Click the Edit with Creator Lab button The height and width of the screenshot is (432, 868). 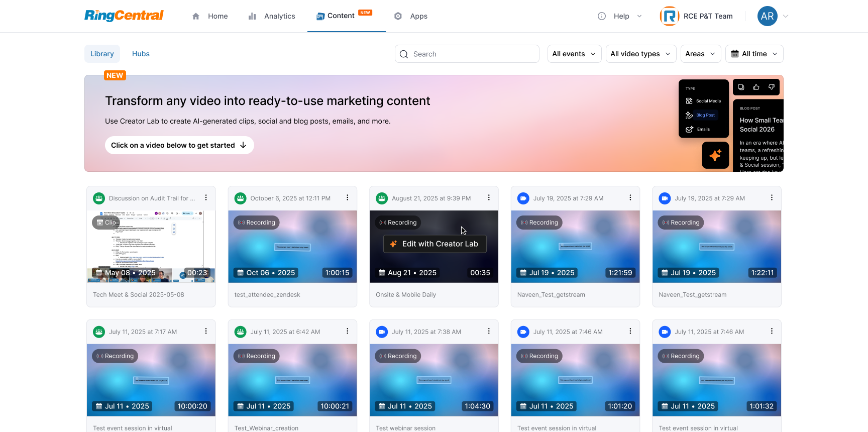[435, 244]
